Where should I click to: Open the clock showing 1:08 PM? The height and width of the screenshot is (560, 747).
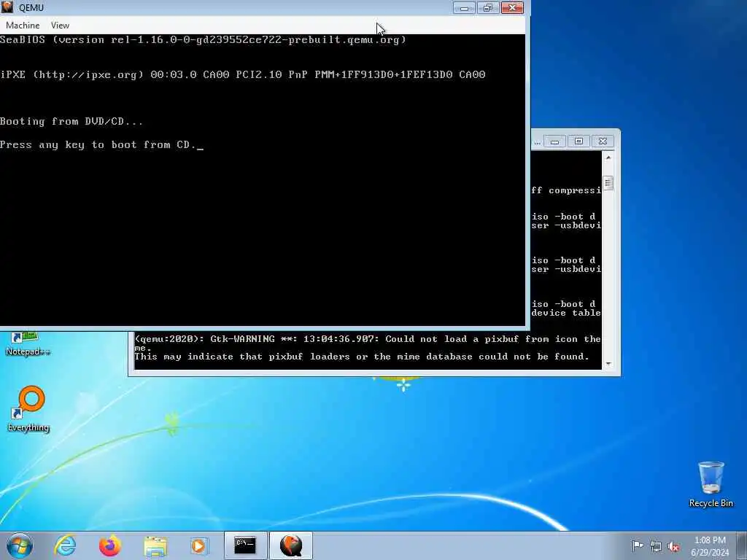click(710, 545)
